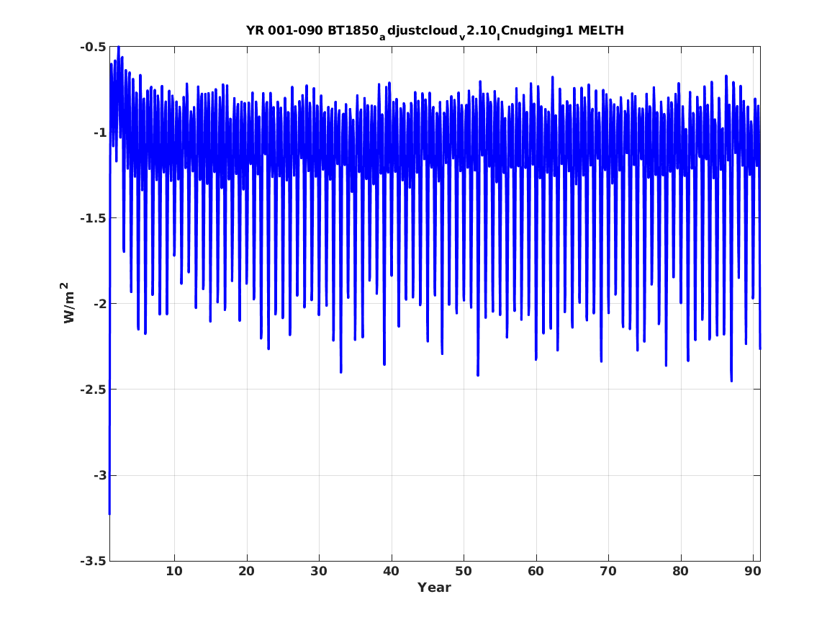Click x-axis tick label 80

pos(680,571)
